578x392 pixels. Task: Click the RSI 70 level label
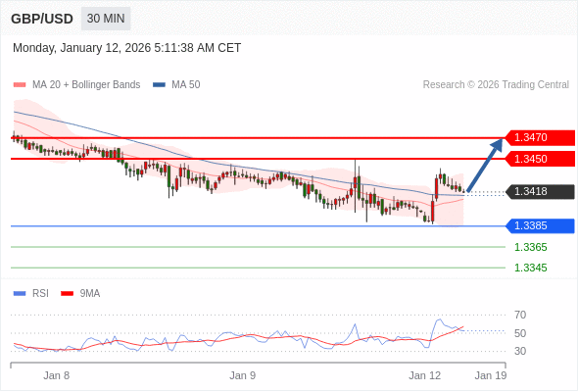(x=520, y=315)
